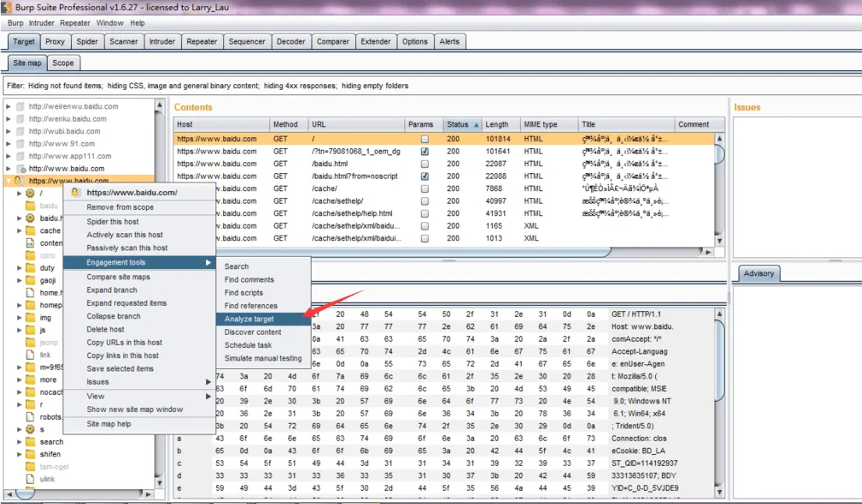Click the host icon for http://wenku.baidu.com
The image size is (862, 504).
click(20, 119)
